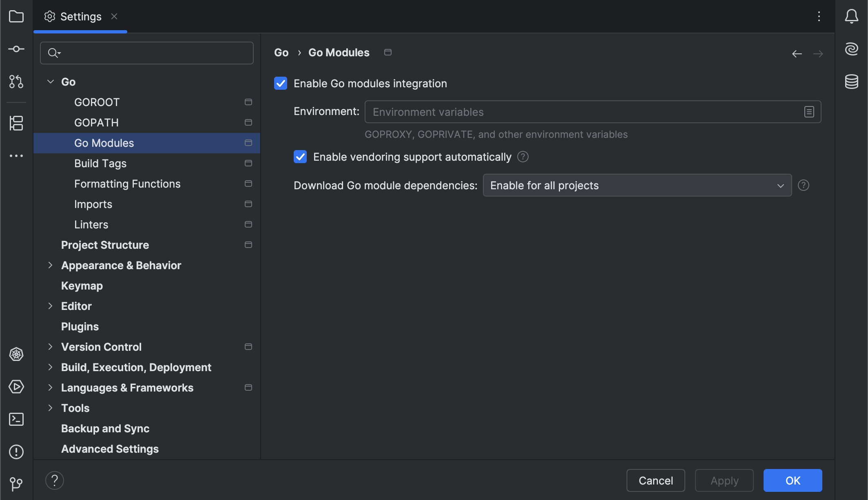Uncheck Enable vendoring support automatically
Viewport: 868px width, 500px height.
pyautogui.click(x=300, y=157)
